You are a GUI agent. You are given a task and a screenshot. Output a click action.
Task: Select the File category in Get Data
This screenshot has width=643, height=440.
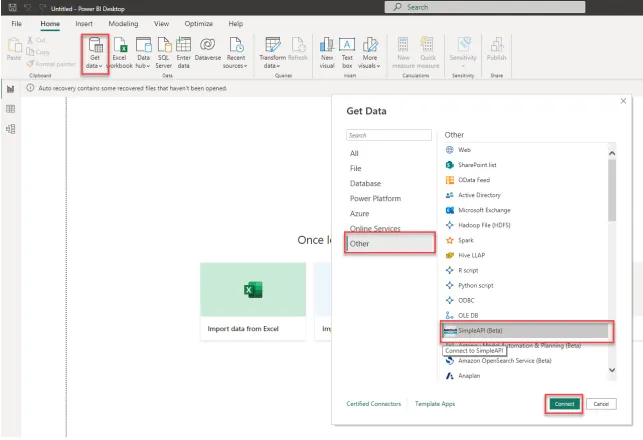[356, 169]
